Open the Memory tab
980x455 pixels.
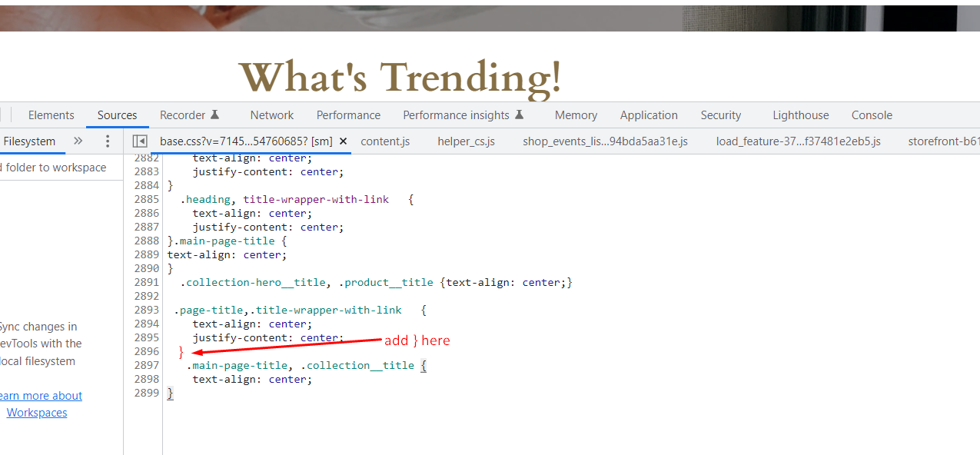[576, 115]
